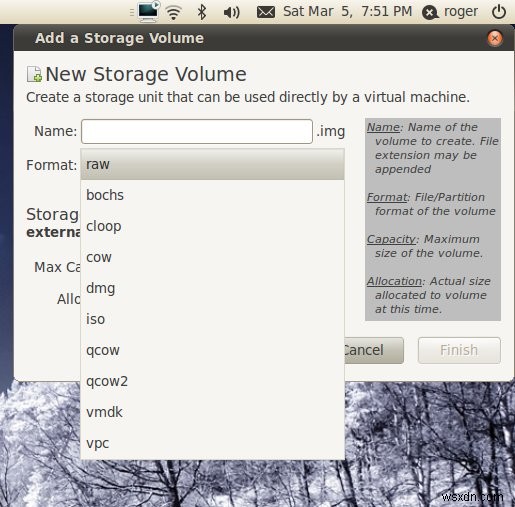Click the New Storage Volume document icon

coord(34,74)
